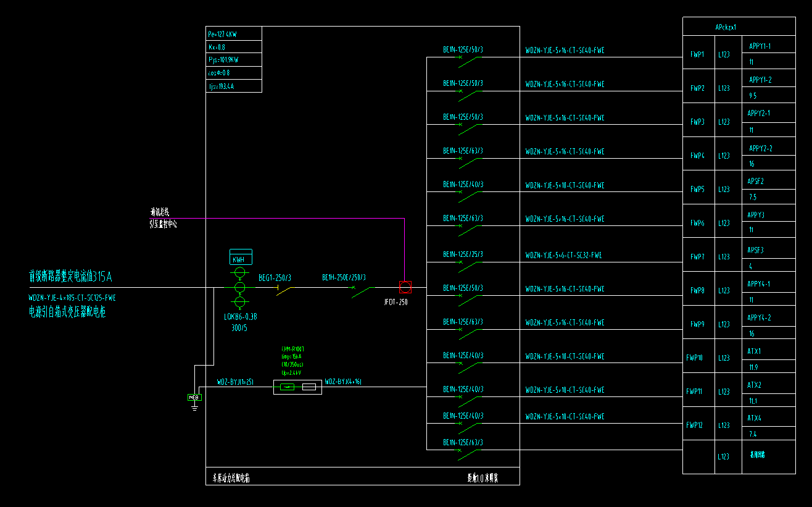The image size is (812, 507).
Task: Click the surge protector symbol box
Action: [297, 387]
